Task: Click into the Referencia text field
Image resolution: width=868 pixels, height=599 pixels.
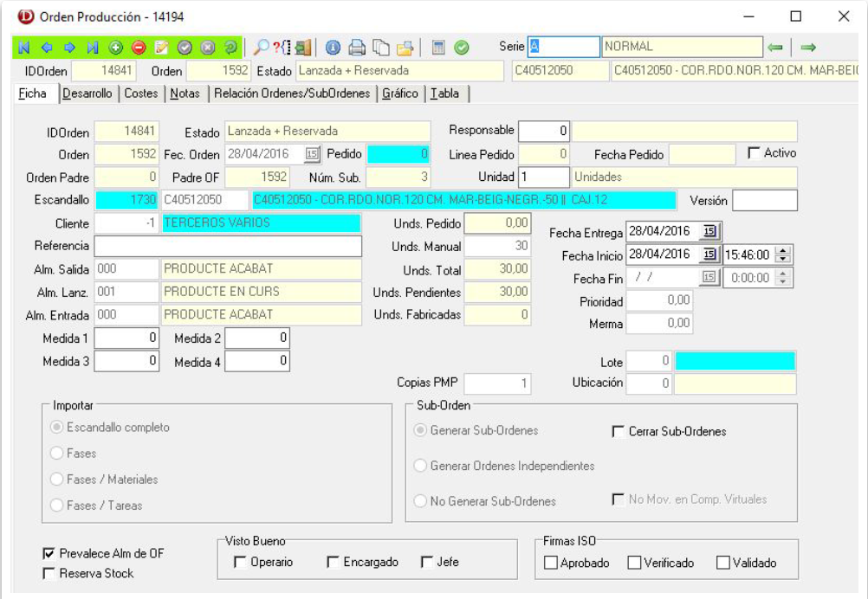Action: pos(228,246)
